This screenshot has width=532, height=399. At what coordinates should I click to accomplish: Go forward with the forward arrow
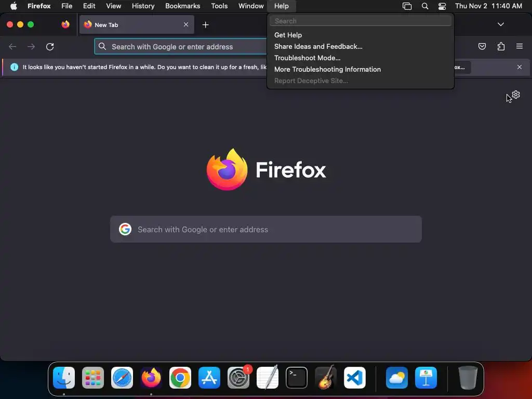[x=31, y=46]
